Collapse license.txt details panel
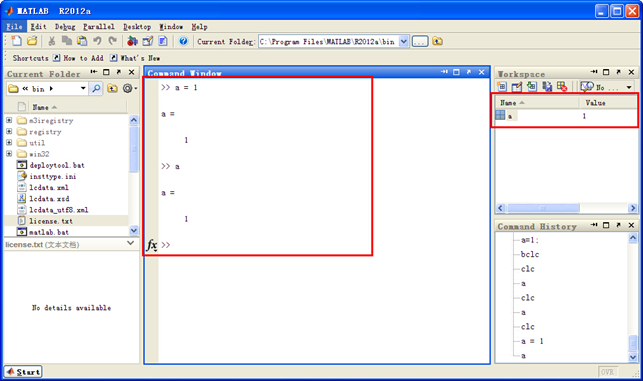Viewport: 643px width, 381px height. pyautogui.click(x=130, y=243)
